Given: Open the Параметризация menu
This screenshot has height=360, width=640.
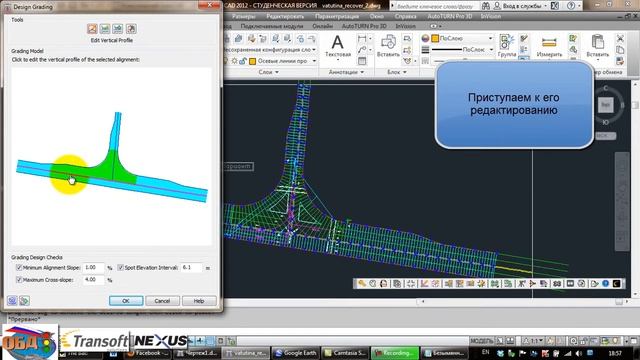Looking at the screenshot, I should (337, 16).
